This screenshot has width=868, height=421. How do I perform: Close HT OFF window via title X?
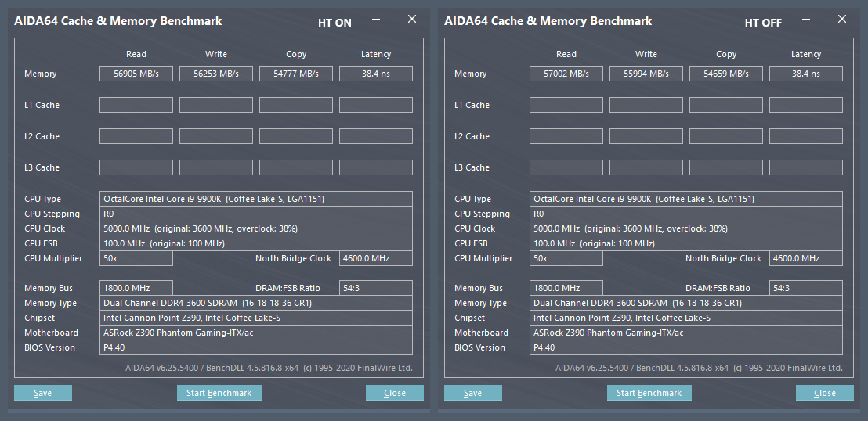[842, 19]
